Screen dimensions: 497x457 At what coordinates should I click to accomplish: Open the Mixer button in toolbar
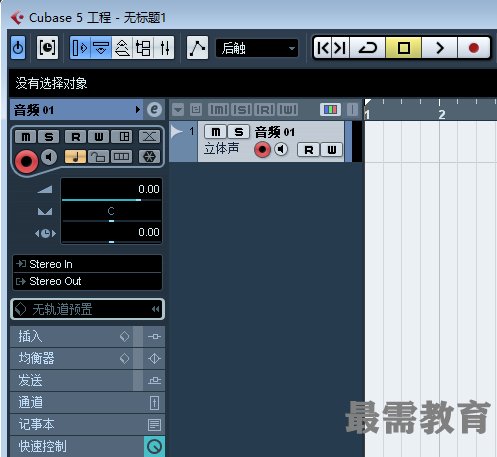tap(164, 48)
